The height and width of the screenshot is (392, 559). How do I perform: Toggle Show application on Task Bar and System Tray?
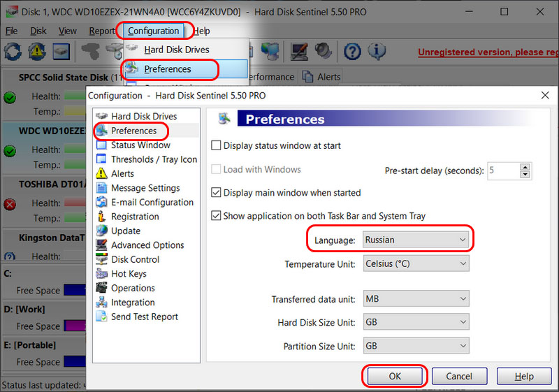click(216, 216)
